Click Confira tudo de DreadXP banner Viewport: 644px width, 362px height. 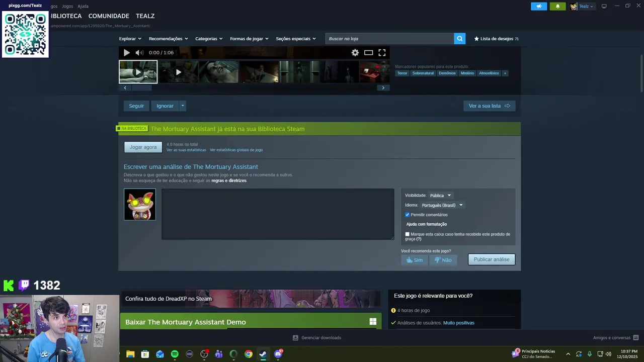click(x=250, y=299)
